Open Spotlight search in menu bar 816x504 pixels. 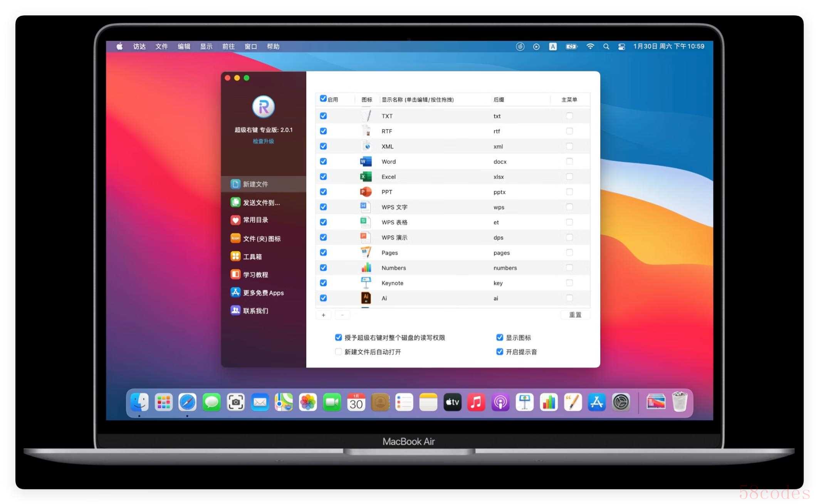(x=606, y=47)
